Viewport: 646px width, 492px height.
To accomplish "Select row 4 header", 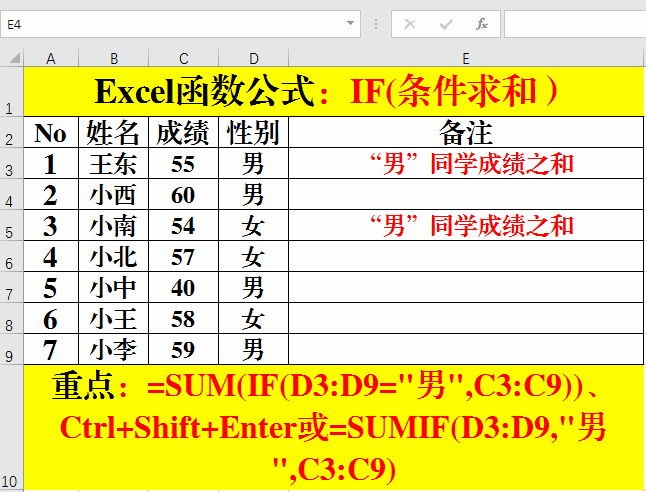I will [x=12, y=194].
